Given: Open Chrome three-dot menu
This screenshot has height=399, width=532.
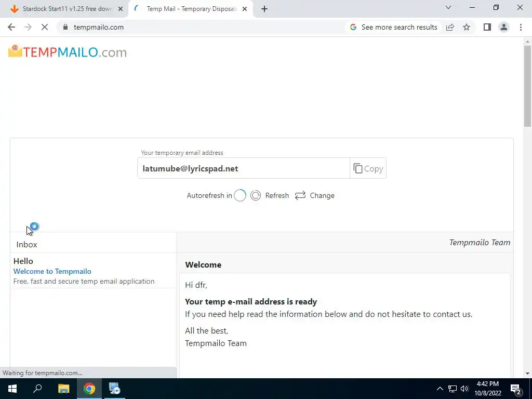Looking at the screenshot, I should [521, 27].
